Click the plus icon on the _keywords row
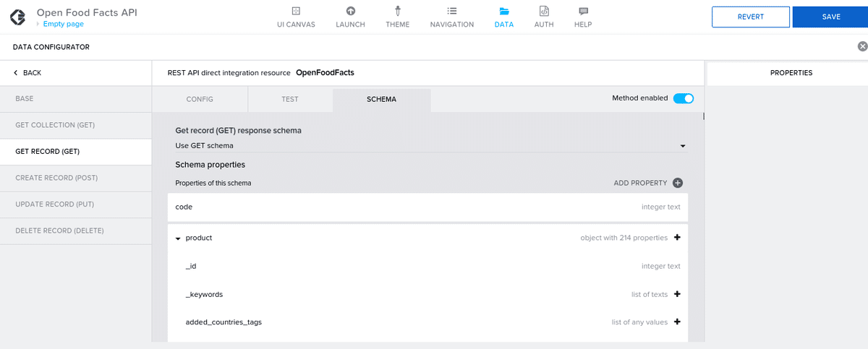Image resolution: width=868 pixels, height=349 pixels. point(677,294)
